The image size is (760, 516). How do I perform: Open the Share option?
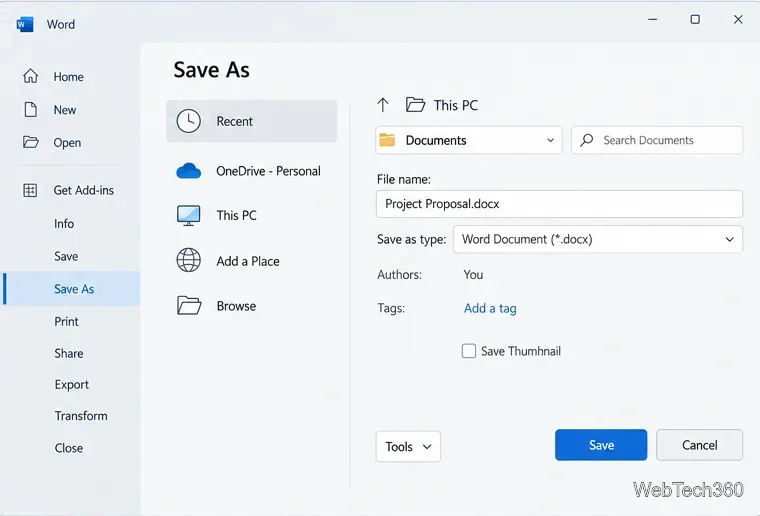[69, 353]
